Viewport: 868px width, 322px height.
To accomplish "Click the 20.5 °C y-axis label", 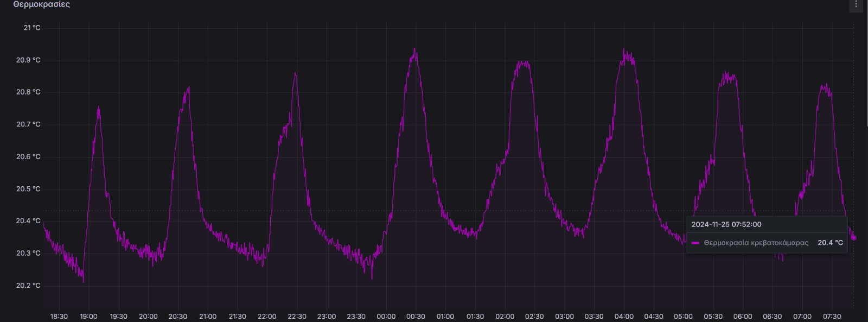I will [28, 189].
